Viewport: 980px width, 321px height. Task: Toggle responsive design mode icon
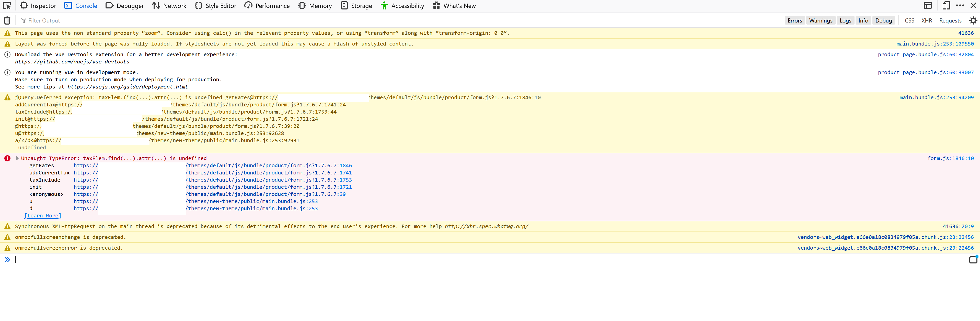[x=946, y=6]
